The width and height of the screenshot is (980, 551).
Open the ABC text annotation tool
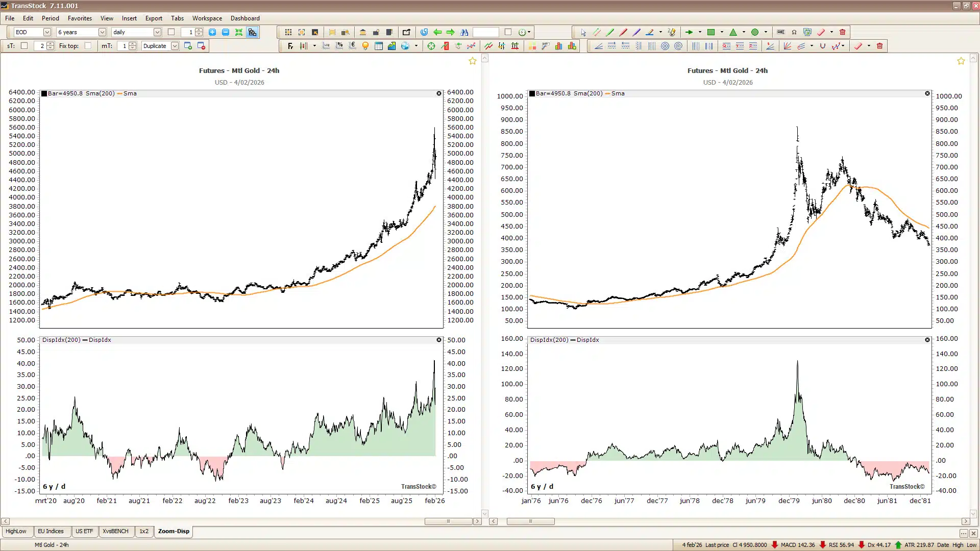(x=781, y=32)
